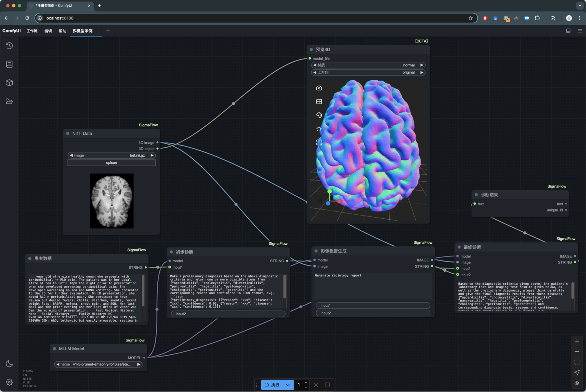Screen dimensions: 586x392
Task: Open the queue history sidebar icon
Action: [x=9, y=46]
